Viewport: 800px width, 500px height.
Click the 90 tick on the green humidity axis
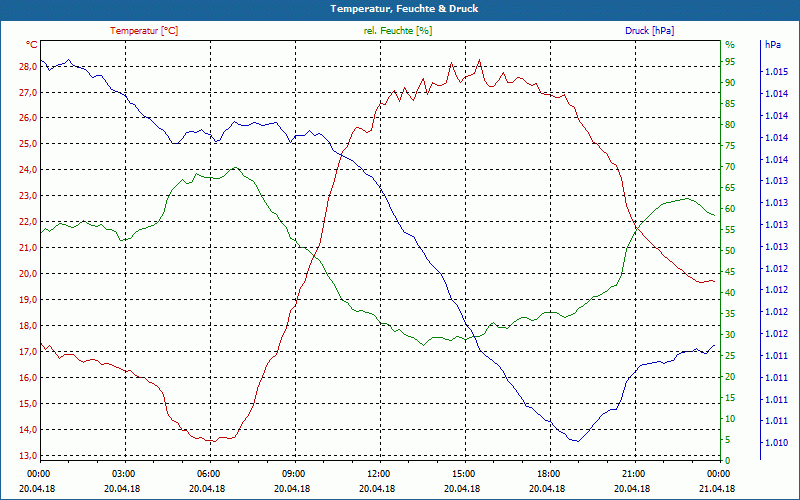(730, 83)
